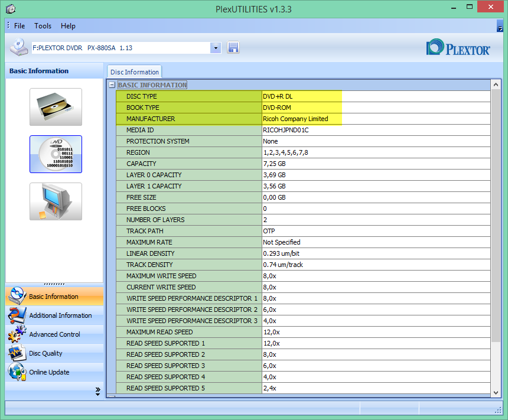
Task: Click the scroll up arrow in disc info
Action: pyautogui.click(x=496, y=84)
